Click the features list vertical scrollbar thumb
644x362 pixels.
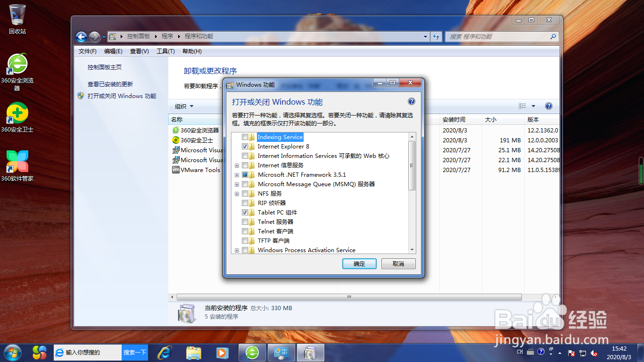[412, 165]
